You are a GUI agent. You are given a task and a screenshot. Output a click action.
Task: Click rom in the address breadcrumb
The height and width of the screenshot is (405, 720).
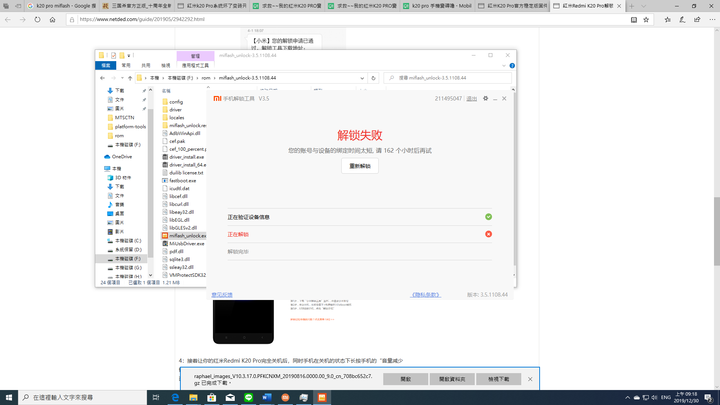(x=206, y=78)
